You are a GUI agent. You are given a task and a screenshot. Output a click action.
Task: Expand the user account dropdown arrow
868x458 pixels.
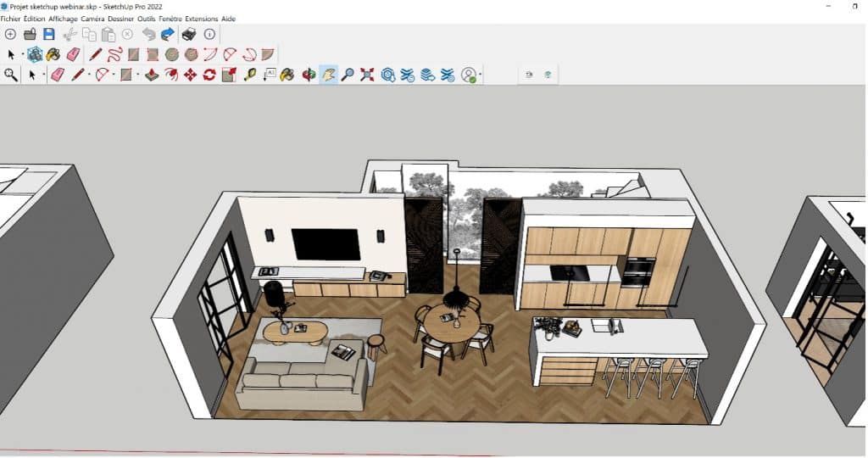coord(480,75)
